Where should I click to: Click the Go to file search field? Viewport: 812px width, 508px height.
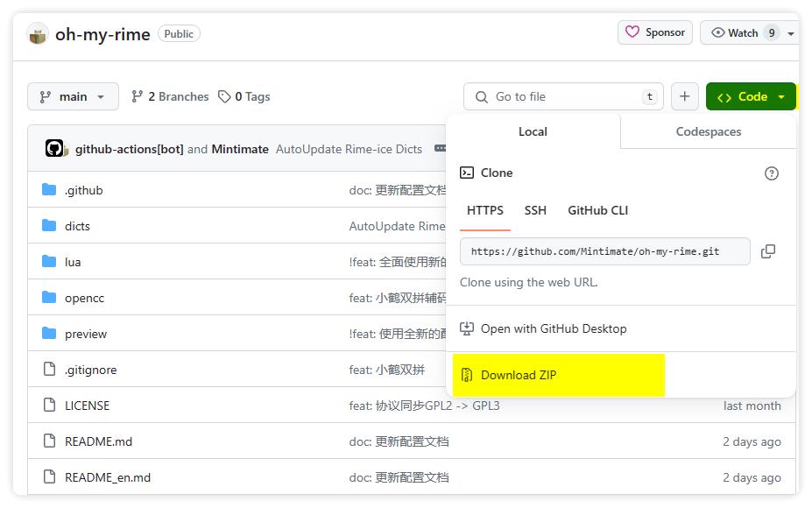(563, 96)
